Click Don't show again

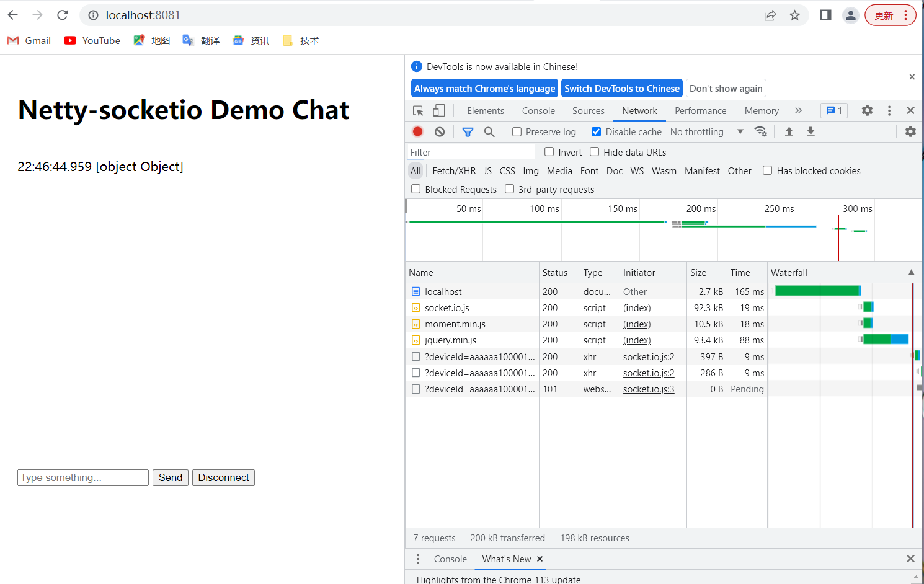point(726,88)
